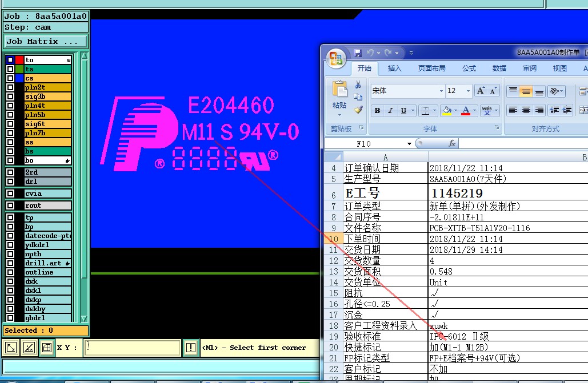The image size is (588, 383).
Task: Toggle the rout layer checkbox
Action: click(x=10, y=205)
